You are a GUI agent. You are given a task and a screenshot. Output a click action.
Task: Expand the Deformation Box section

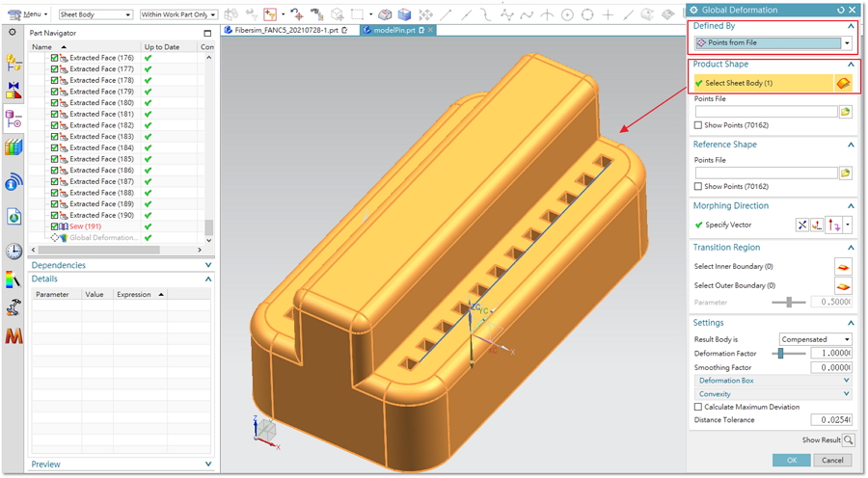pos(773,381)
